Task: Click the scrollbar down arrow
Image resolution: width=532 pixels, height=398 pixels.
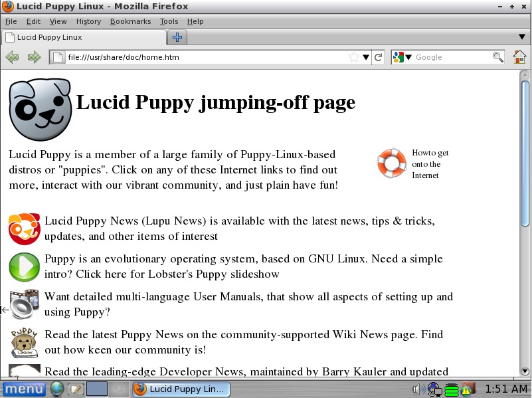Action: pyautogui.click(x=525, y=371)
